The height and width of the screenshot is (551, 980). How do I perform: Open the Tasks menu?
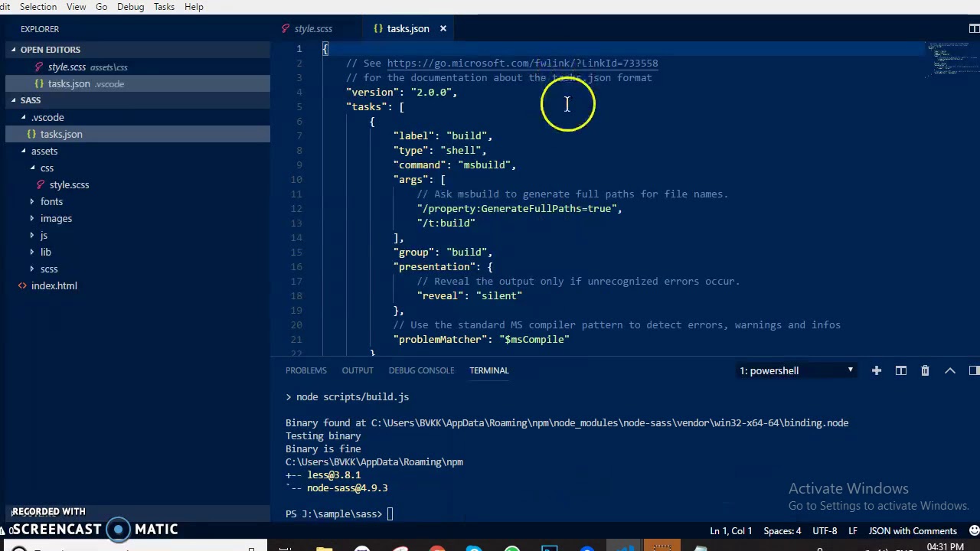164,7
